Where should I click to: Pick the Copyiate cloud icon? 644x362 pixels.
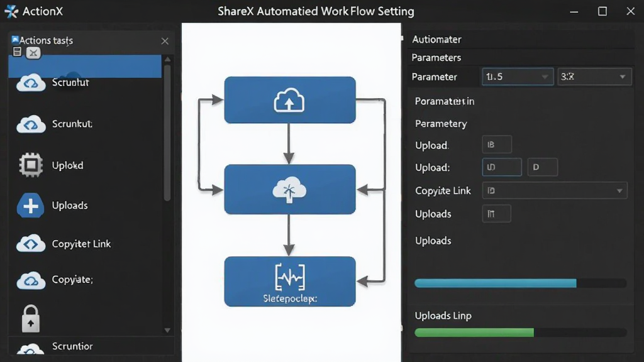(31, 280)
